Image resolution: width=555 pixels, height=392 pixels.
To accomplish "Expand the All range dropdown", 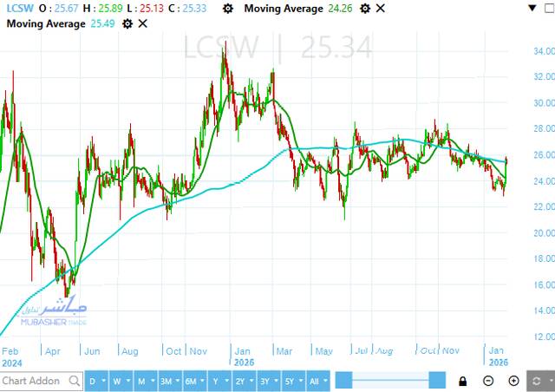I will click(318, 381).
